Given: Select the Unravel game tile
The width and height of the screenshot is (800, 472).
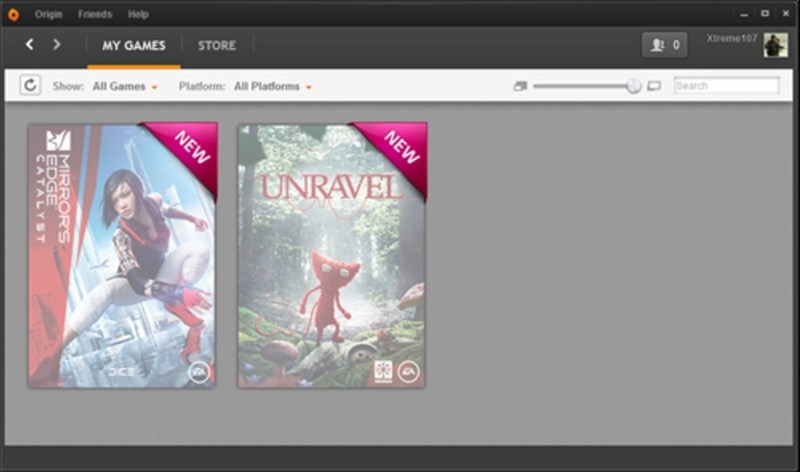Looking at the screenshot, I should point(332,256).
